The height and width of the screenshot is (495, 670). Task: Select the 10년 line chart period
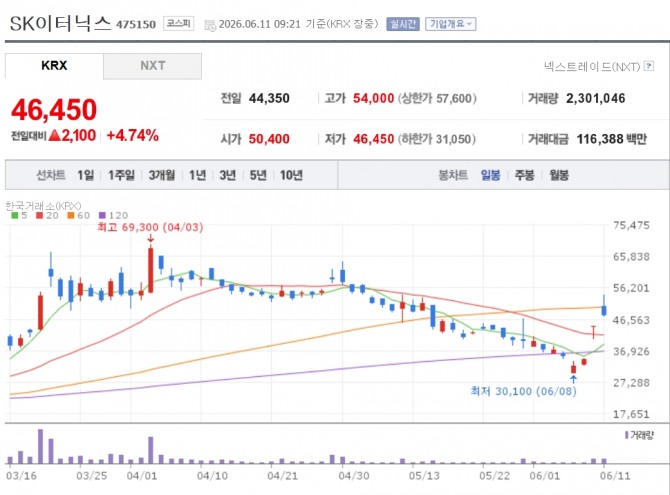pos(291,175)
